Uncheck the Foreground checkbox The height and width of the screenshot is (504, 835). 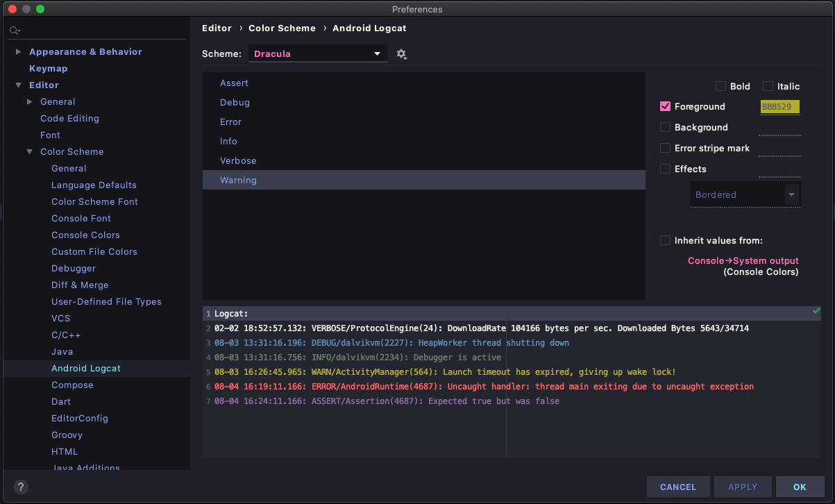pyautogui.click(x=665, y=106)
